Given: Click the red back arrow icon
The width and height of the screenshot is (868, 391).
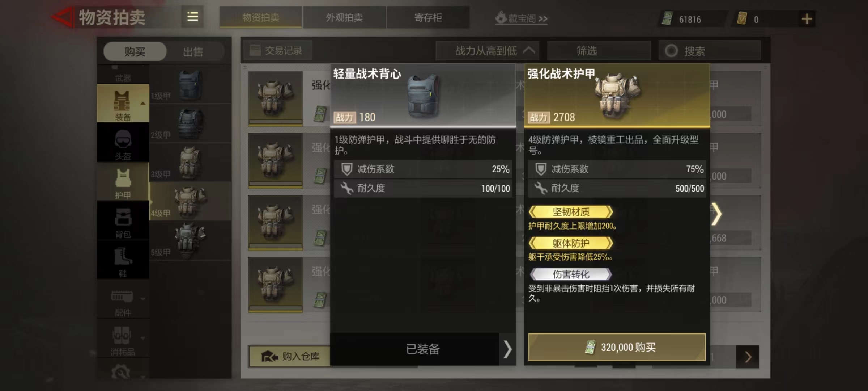Looking at the screenshot, I should (63, 17).
